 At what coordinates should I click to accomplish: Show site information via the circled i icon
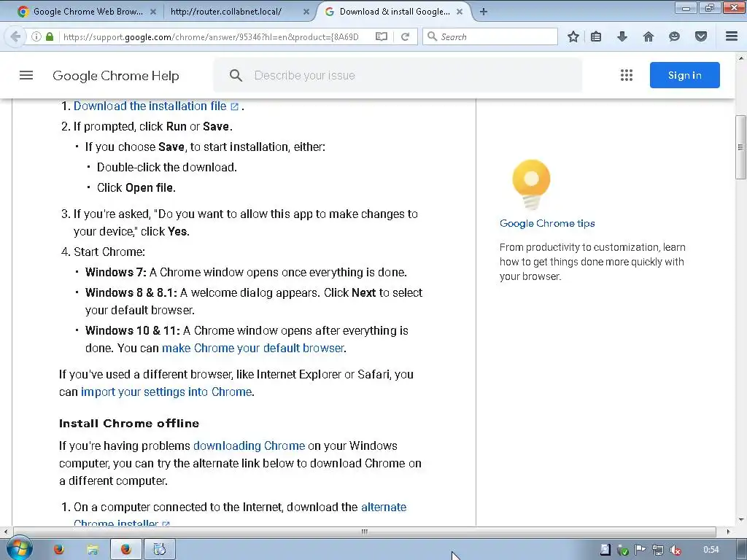(36, 36)
